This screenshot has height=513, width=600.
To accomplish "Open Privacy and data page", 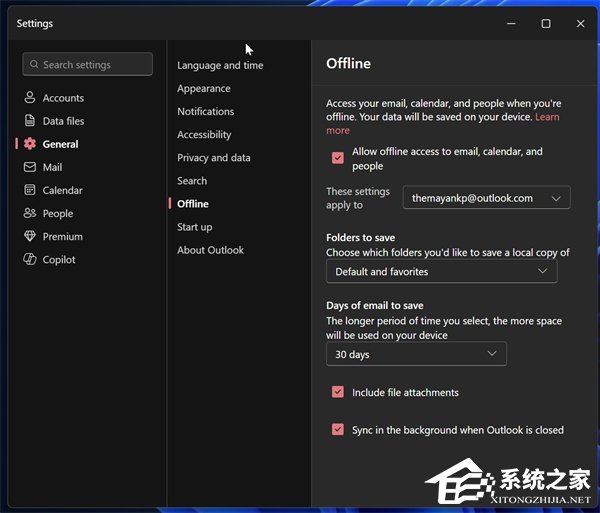I will (x=214, y=158).
